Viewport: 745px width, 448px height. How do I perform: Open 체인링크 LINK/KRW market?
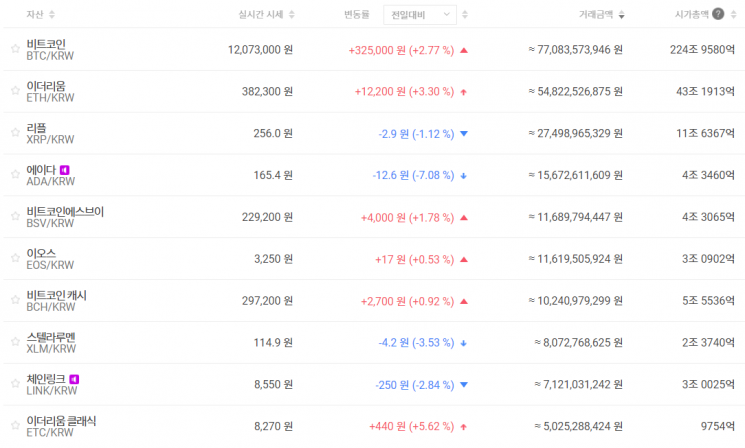click(x=51, y=384)
